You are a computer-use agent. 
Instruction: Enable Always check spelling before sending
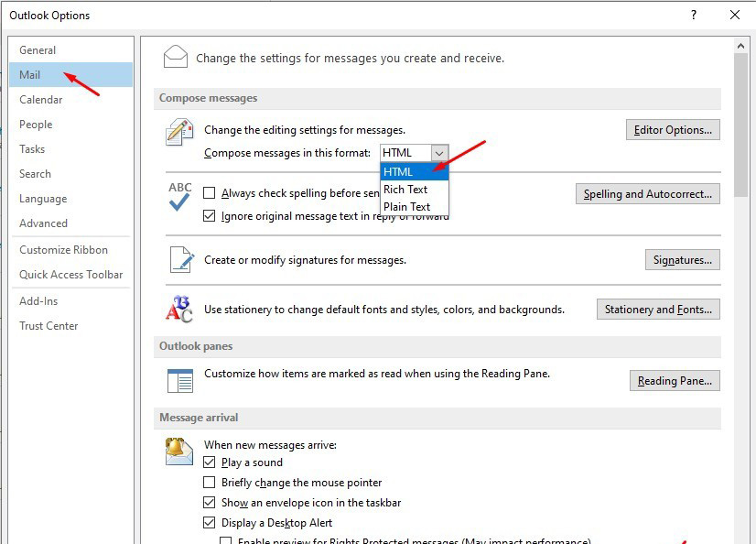tap(210, 193)
